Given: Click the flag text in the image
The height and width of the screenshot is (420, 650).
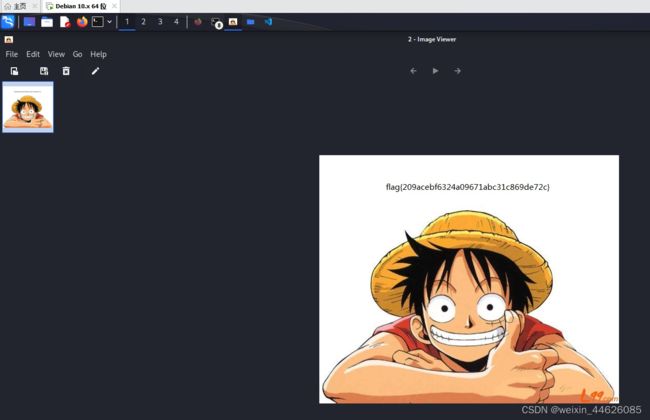Looking at the screenshot, I should (x=468, y=187).
